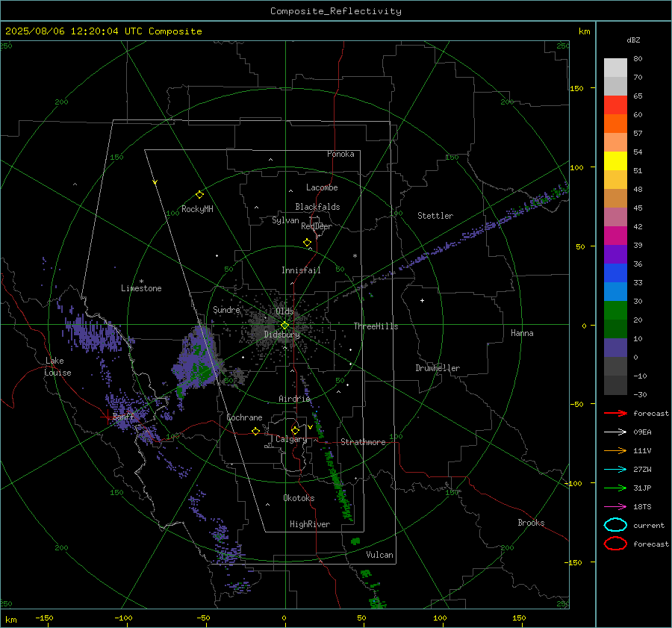Click the green 31JP arrow icon
Image resolution: width=672 pixels, height=628 pixels.
(615, 488)
